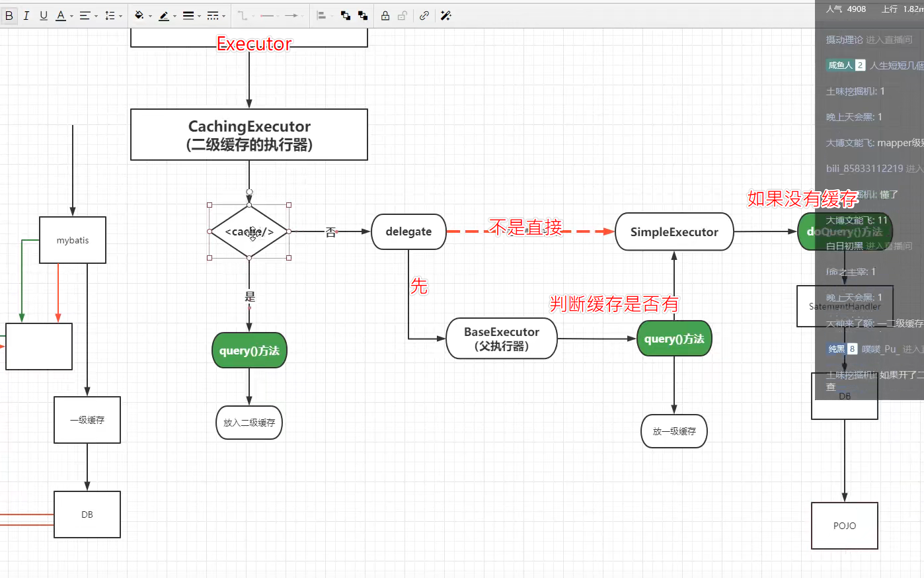This screenshot has width=924, height=578.
Task: Click chat user bili_85833112219
Action: point(865,169)
